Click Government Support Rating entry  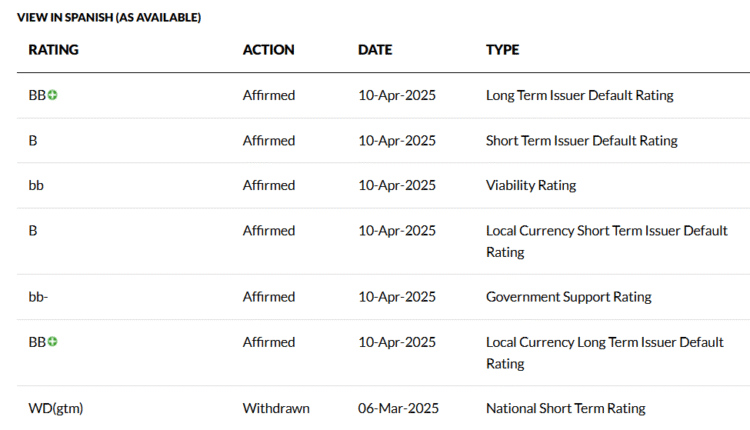click(568, 296)
